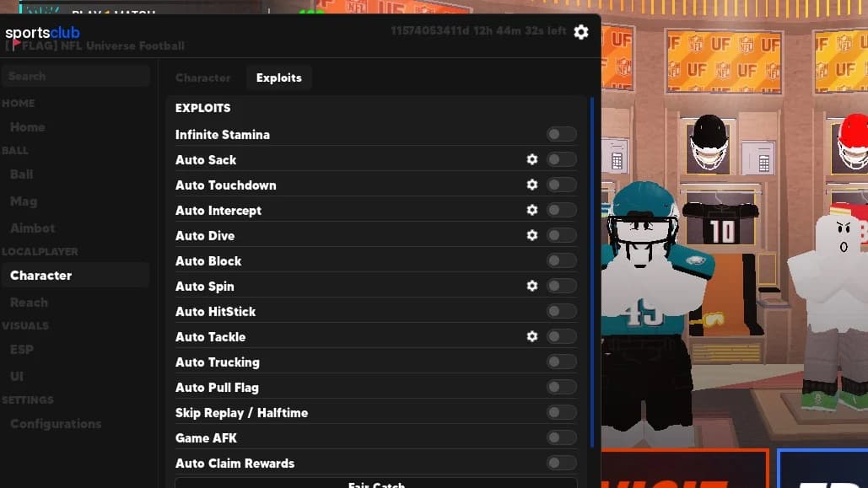Enable the Auto Sack toggle
The image size is (868, 488).
[561, 159]
